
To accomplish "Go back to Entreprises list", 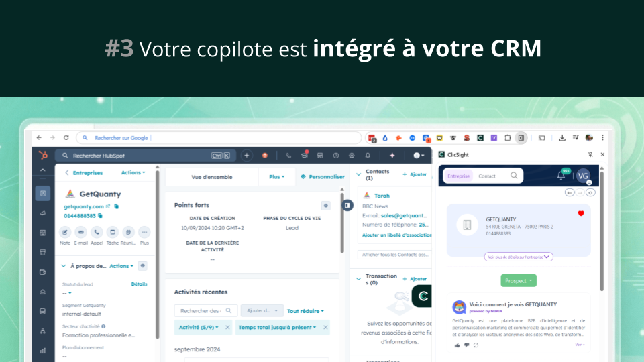I will click(85, 173).
